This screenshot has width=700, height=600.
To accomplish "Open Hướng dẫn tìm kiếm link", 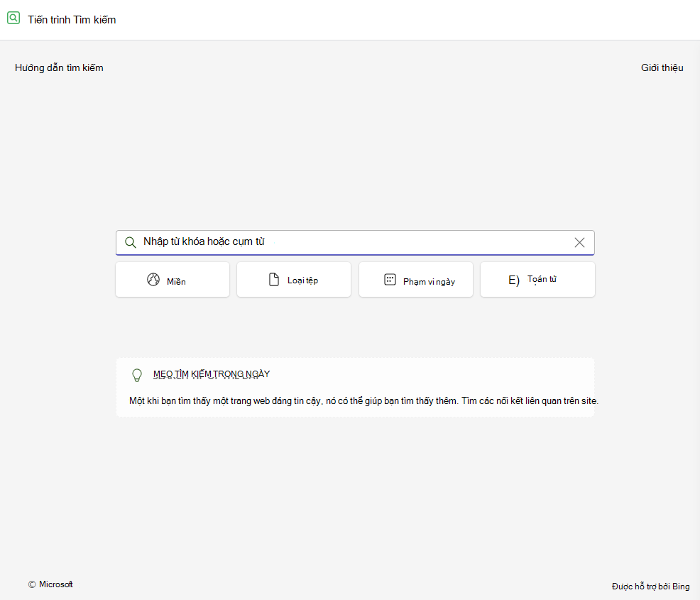I will point(59,68).
